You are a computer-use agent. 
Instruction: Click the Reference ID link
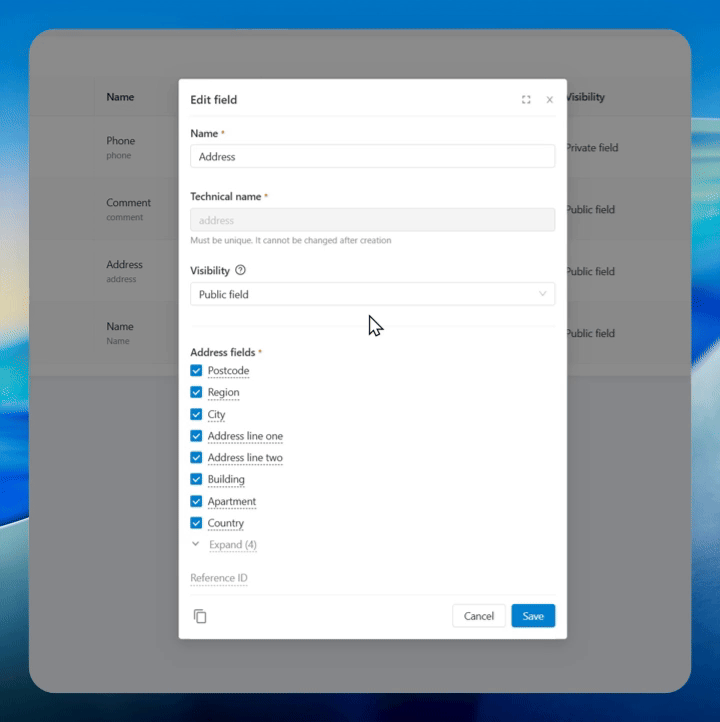(x=219, y=577)
